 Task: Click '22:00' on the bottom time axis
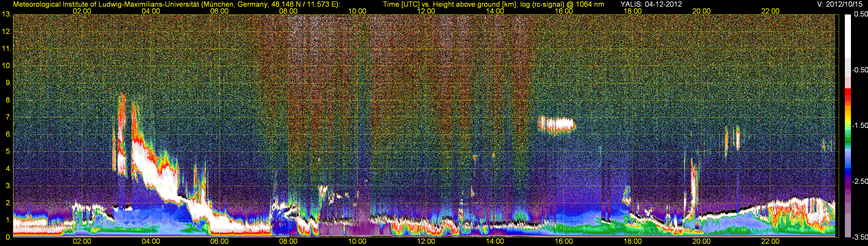click(770, 241)
